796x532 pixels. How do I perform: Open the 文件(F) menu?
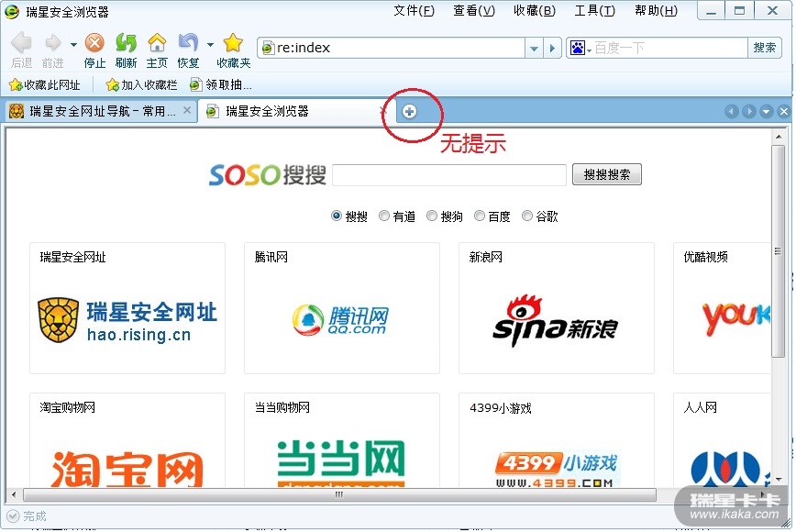click(x=414, y=11)
